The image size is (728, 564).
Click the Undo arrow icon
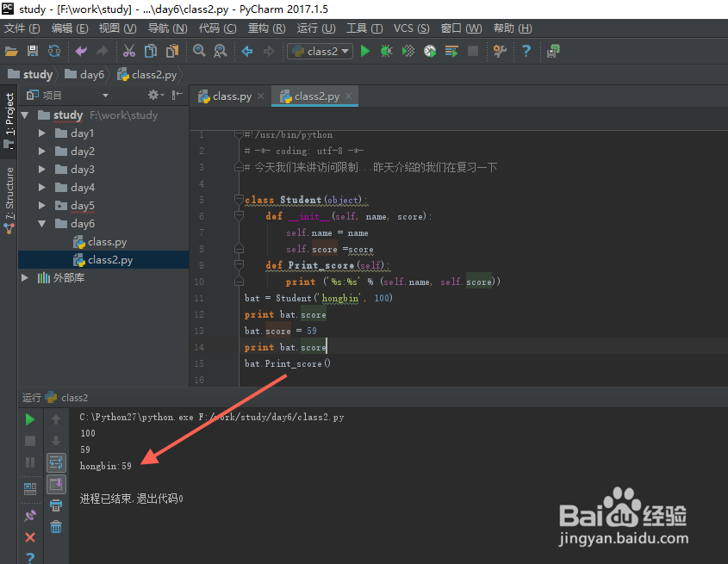(x=81, y=51)
